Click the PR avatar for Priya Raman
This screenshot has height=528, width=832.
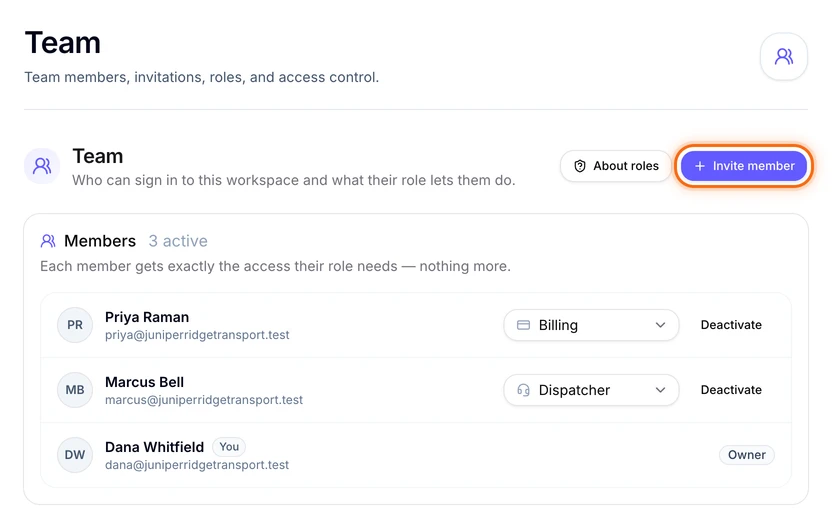coord(75,325)
